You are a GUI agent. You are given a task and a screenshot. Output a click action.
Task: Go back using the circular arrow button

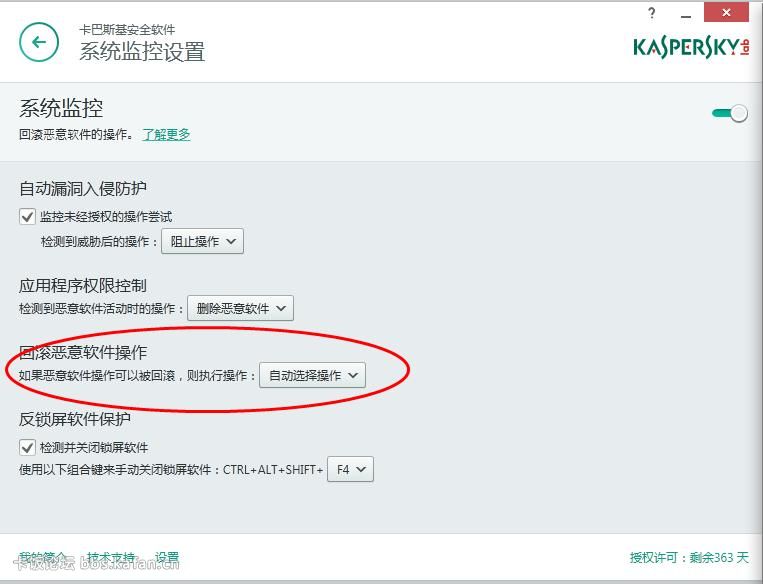39,42
